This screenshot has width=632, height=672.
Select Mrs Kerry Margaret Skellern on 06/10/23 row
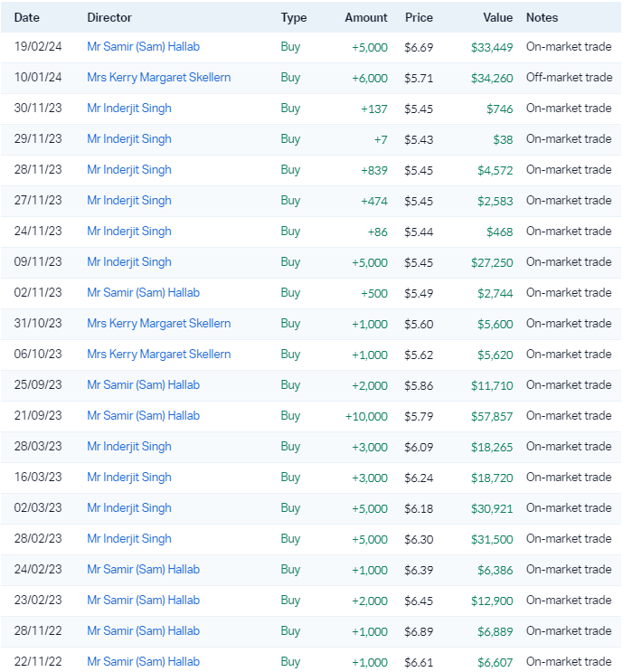pyautogui.click(x=158, y=355)
